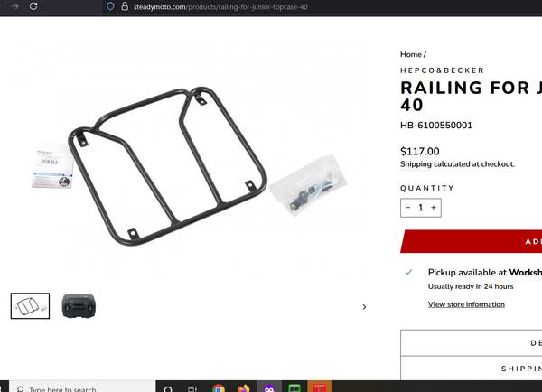Click the Home breadcrumb link

411,54
